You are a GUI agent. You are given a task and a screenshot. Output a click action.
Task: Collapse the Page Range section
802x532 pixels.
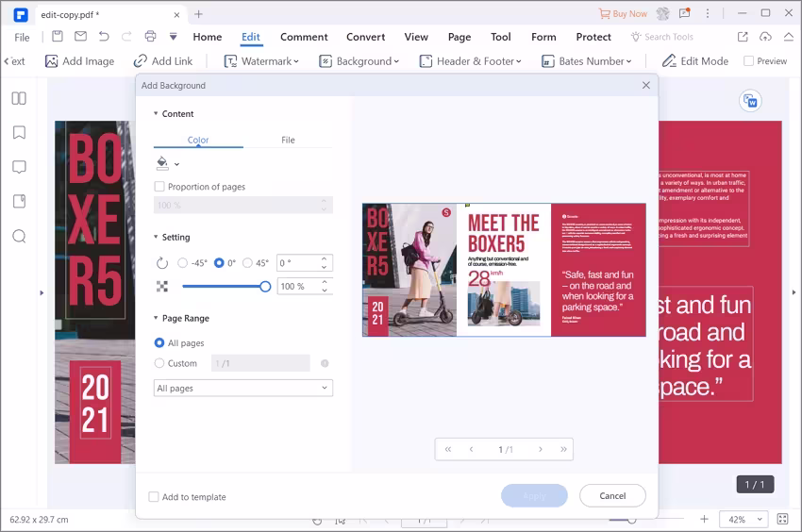(x=156, y=318)
